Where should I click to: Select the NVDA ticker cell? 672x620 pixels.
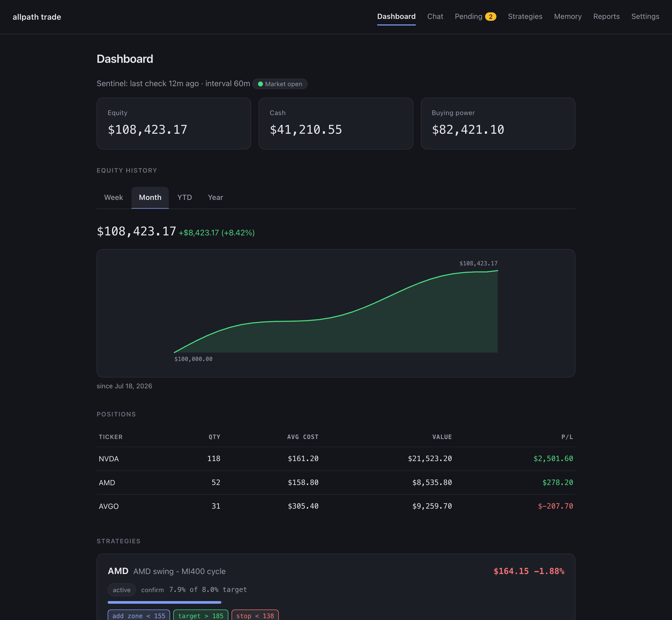[x=109, y=459]
